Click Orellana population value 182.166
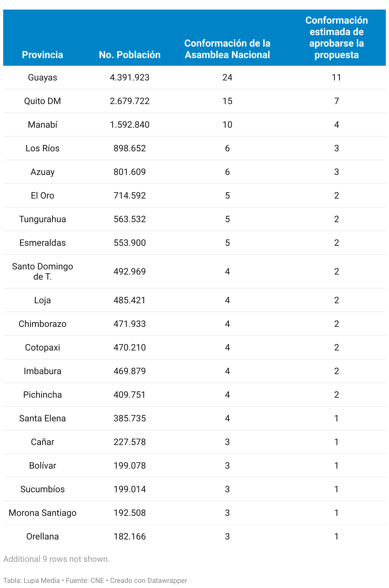Viewport: 389px width, 588px height. pos(129,537)
